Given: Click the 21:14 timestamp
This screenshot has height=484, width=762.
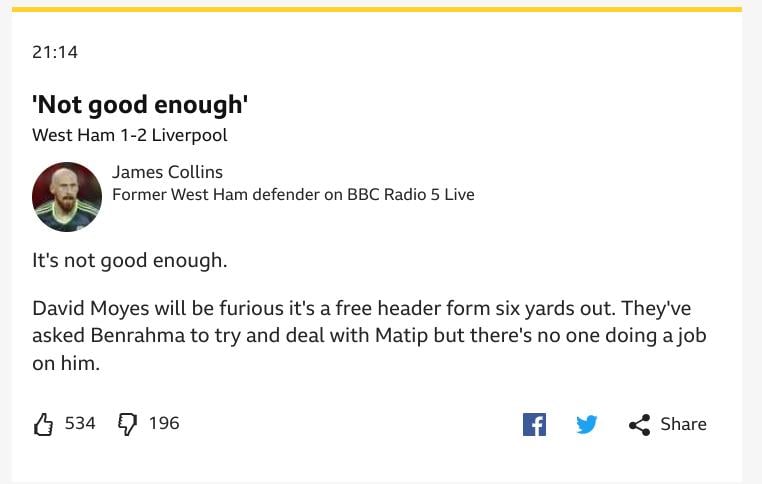Looking at the screenshot, I should [x=55, y=52].
